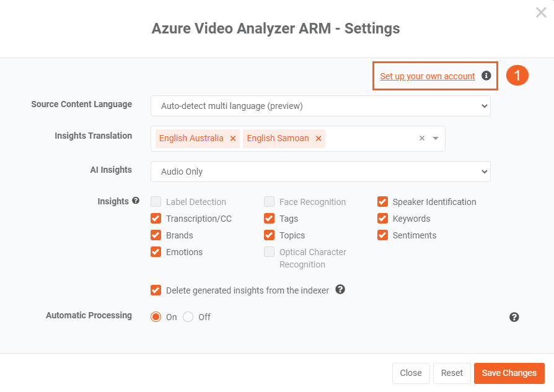554x392 pixels.
Task: Disable the Emotions insight checkbox
Action: (156, 252)
